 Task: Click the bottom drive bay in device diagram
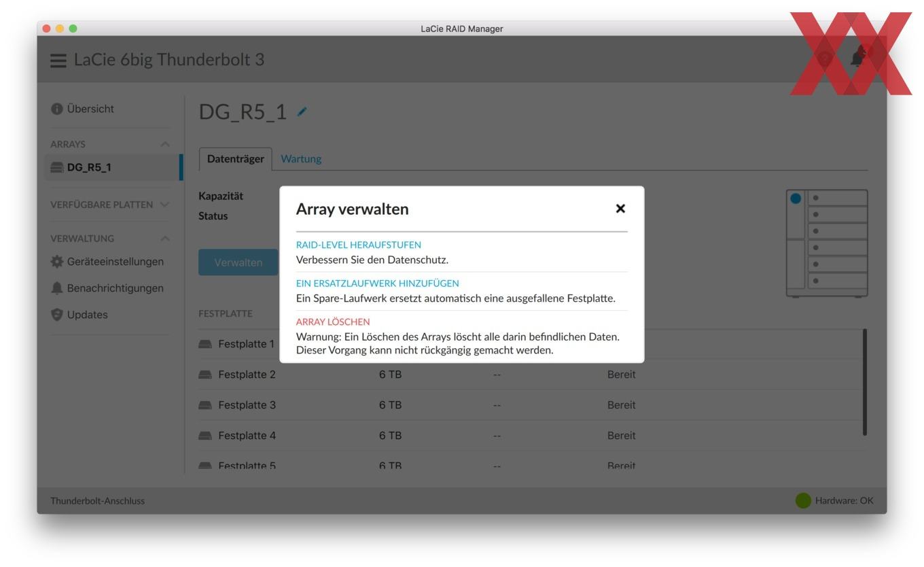point(837,280)
